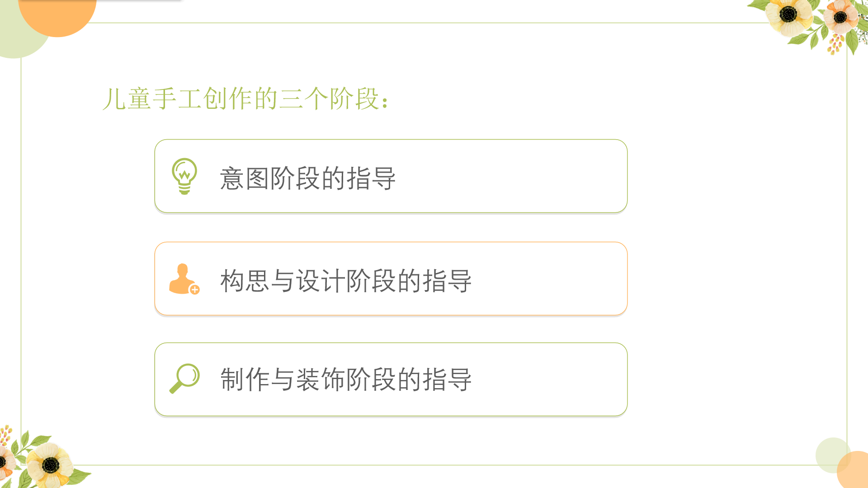Screen dimensions: 868x488
Task: Click the green lightbulb icon
Action: click(184, 176)
